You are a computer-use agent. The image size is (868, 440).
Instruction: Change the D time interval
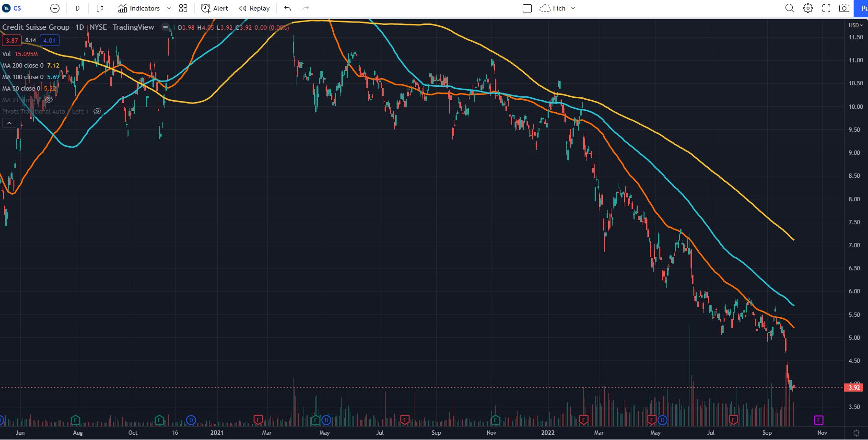tap(77, 8)
